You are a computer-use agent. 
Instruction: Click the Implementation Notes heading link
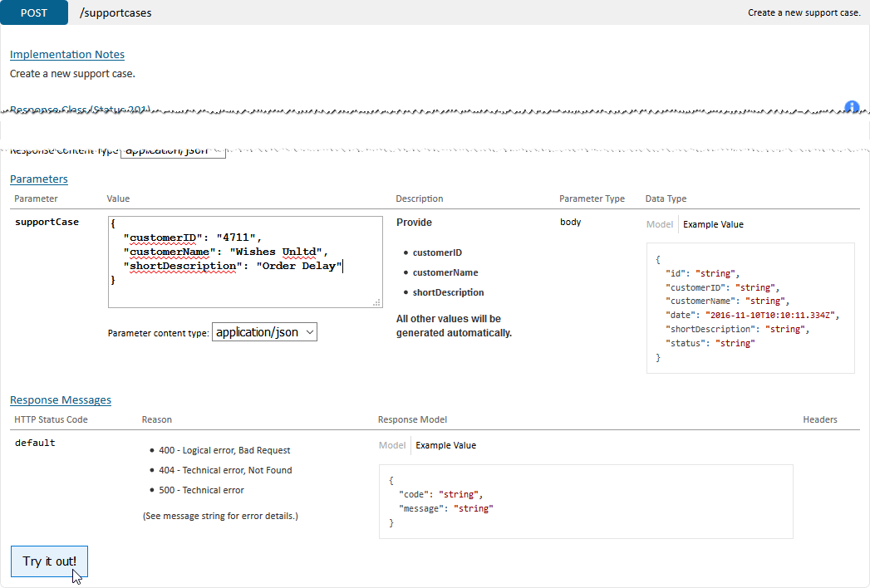[x=67, y=55]
